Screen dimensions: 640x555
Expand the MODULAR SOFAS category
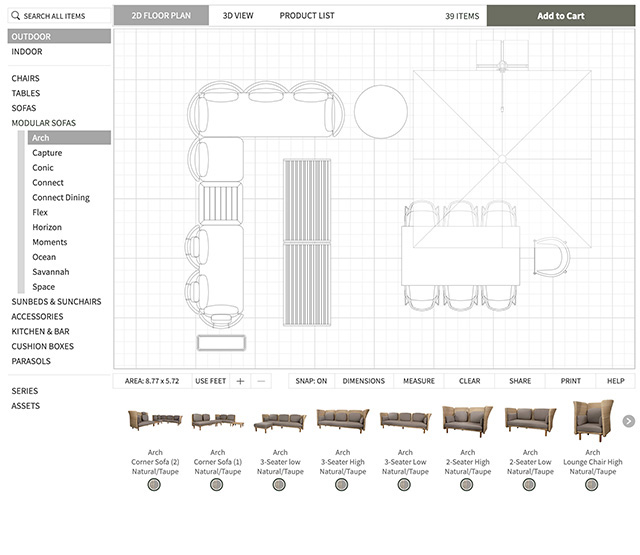click(x=43, y=123)
